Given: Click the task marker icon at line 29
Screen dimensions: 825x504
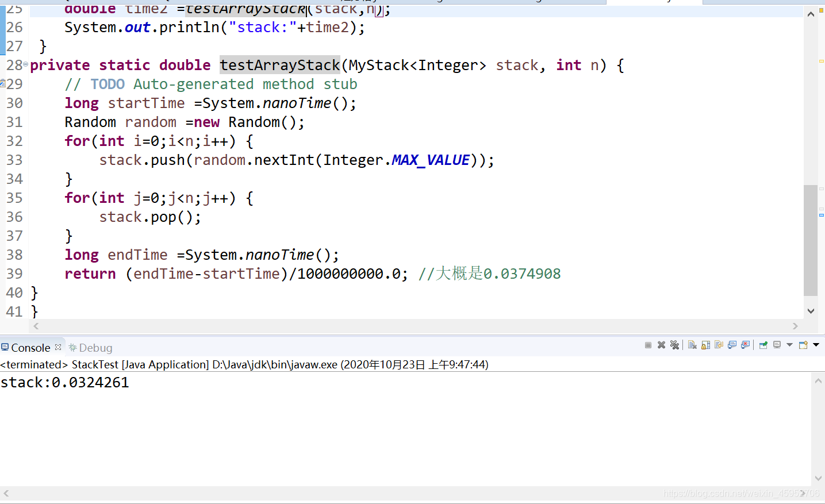Looking at the screenshot, I should (x=3, y=84).
